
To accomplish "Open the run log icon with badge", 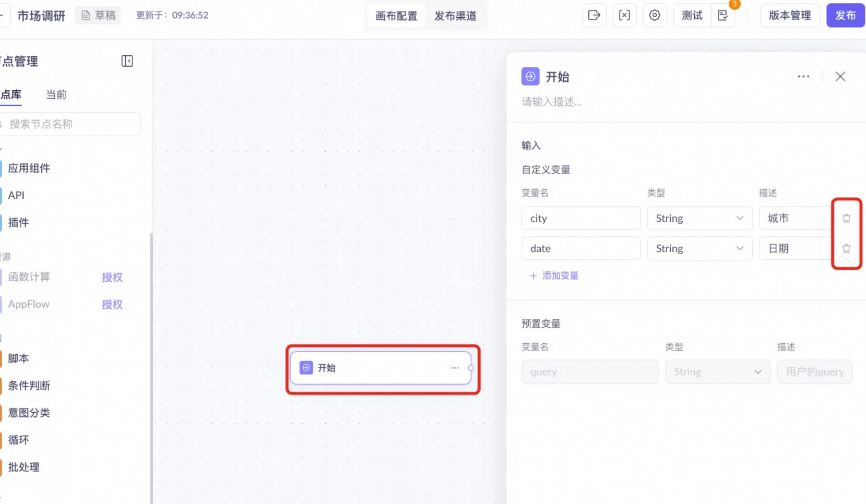I will (723, 15).
